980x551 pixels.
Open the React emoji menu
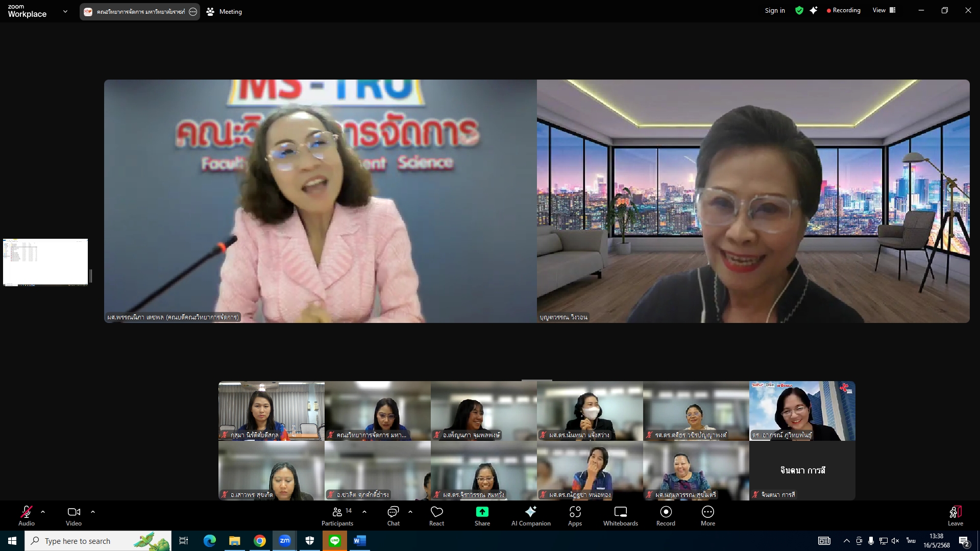pyautogui.click(x=436, y=515)
